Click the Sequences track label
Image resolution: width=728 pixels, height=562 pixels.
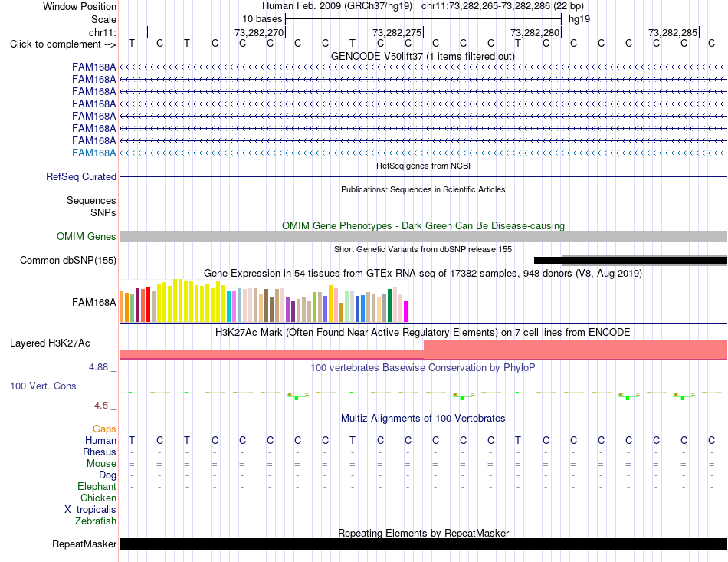[91, 200]
